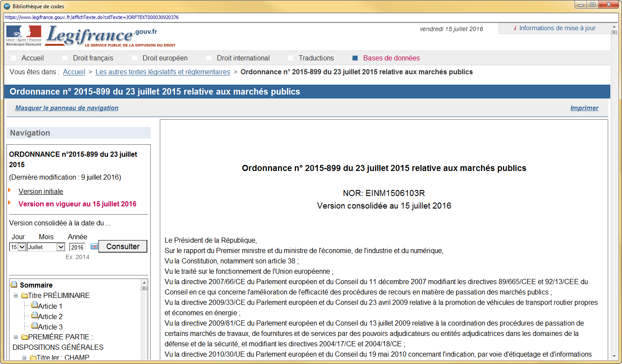Click main page scroll-up arrow
622x364 pixels.
(614, 27)
